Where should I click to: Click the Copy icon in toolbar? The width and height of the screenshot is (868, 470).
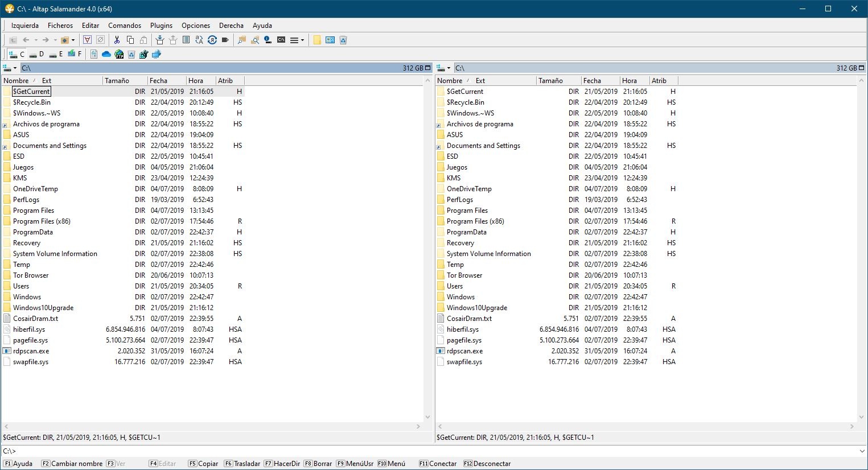pyautogui.click(x=130, y=40)
